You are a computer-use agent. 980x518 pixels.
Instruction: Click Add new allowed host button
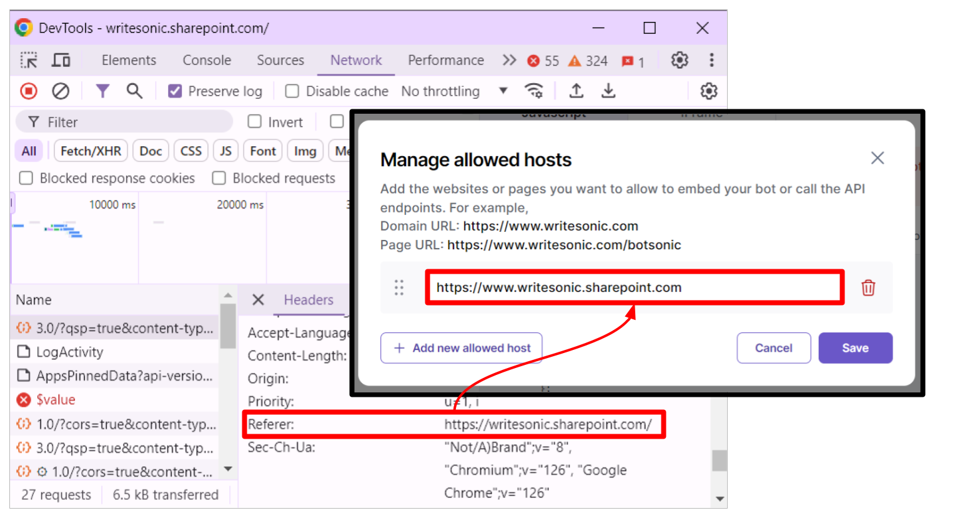coord(461,348)
